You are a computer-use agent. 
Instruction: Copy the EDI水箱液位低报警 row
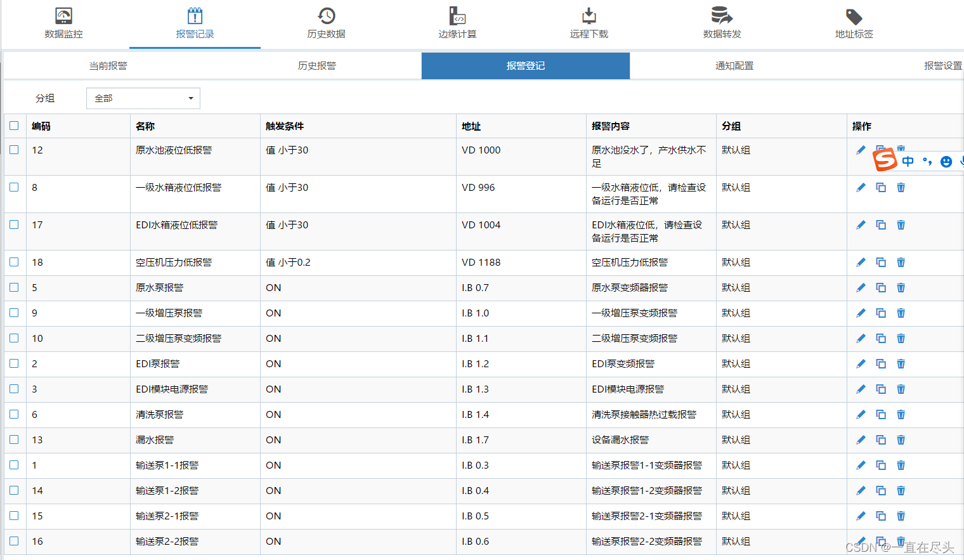point(881,225)
